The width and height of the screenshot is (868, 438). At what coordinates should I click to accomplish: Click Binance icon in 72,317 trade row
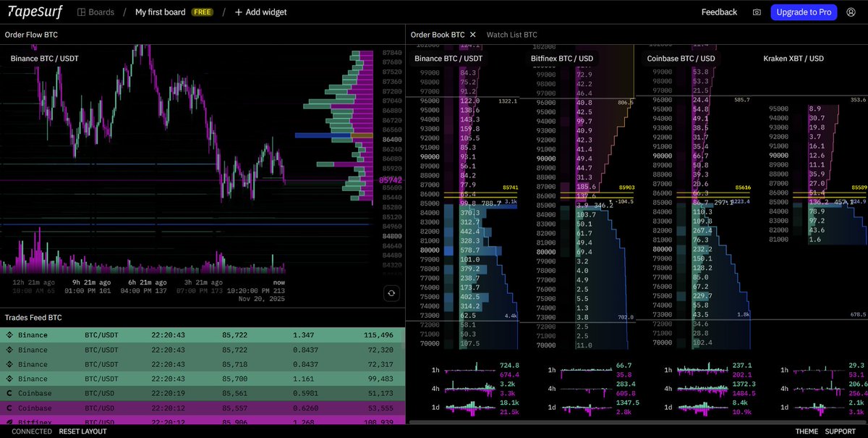[9, 364]
